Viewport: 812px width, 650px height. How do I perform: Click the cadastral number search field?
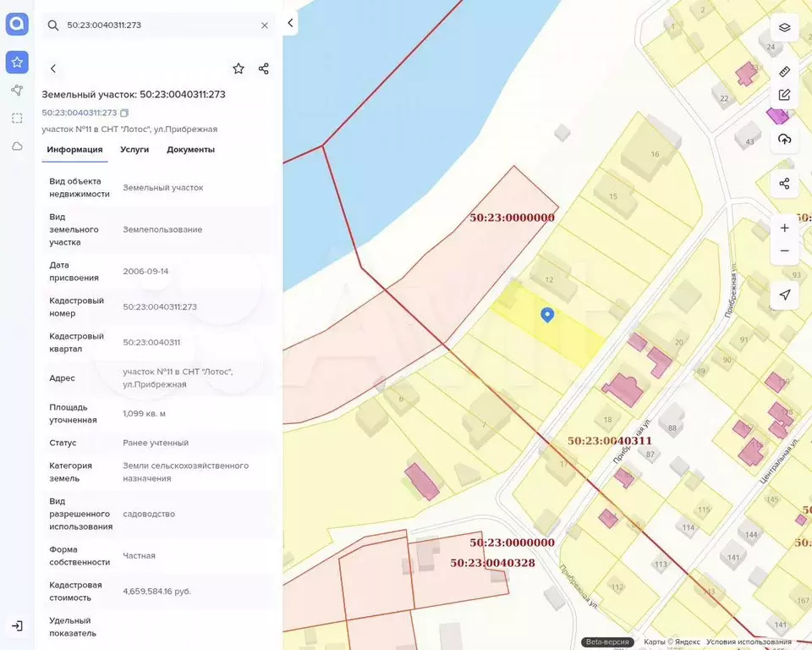pyautogui.click(x=158, y=25)
